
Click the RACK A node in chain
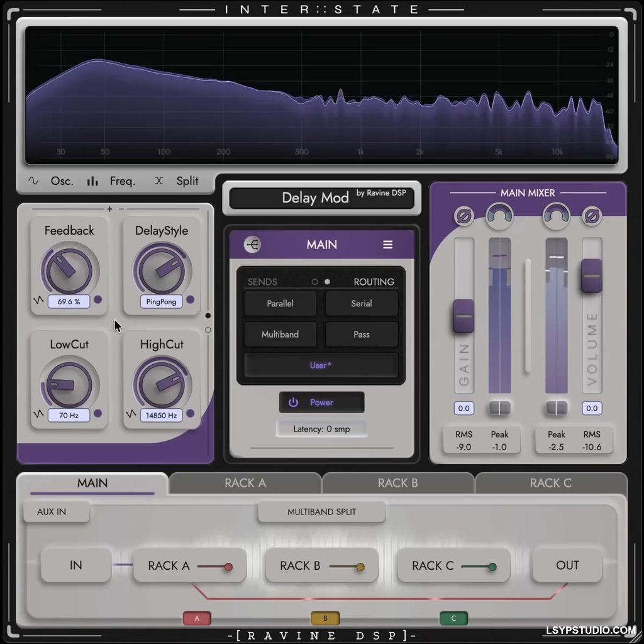[x=190, y=565]
